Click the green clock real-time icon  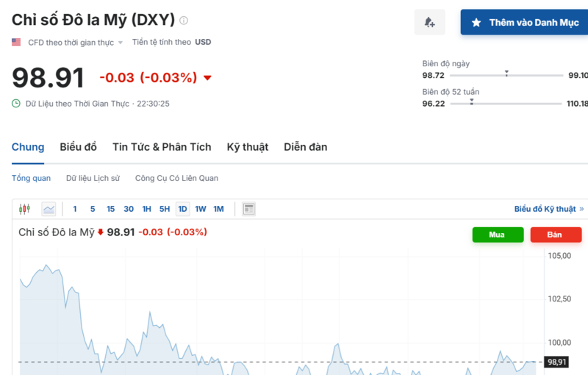[16, 104]
